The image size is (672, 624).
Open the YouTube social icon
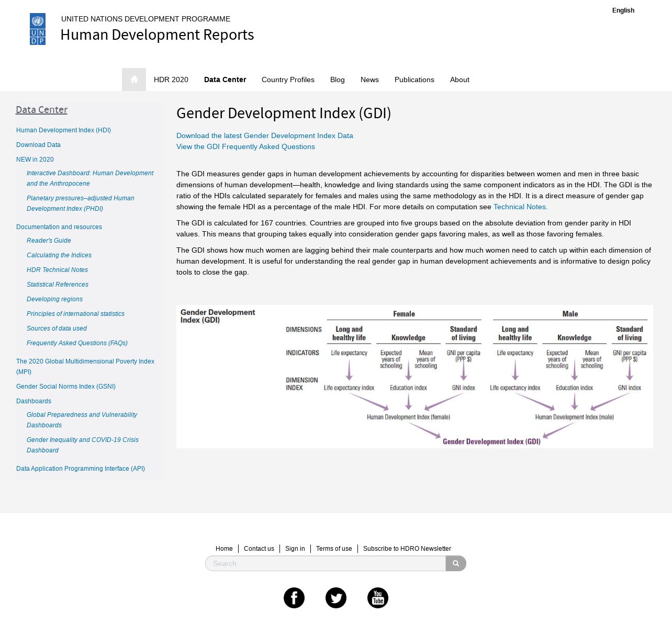(378, 598)
